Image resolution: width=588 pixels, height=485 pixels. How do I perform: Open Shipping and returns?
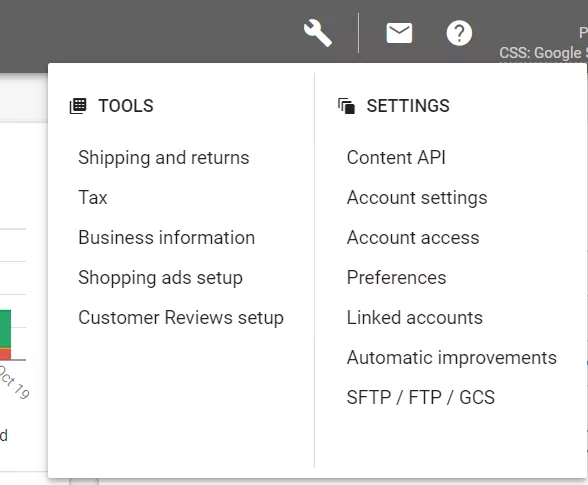pyautogui.click(x=164, y=158)
